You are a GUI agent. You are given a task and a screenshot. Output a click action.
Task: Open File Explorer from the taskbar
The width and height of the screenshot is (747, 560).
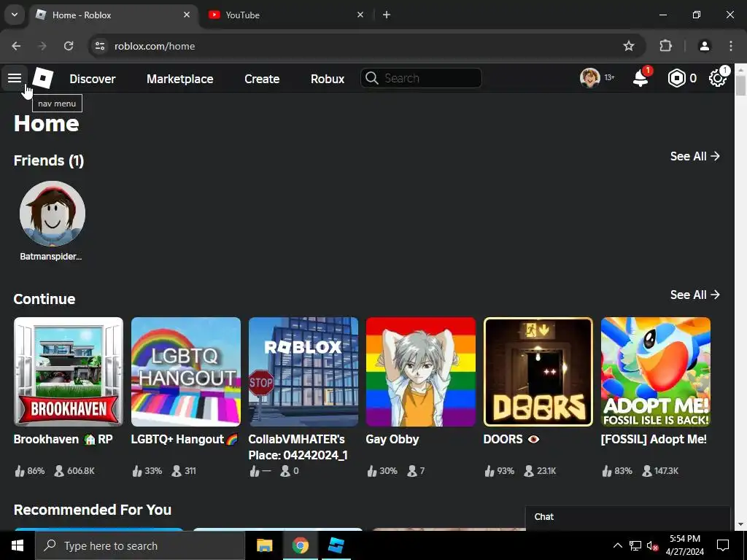[x=264, y=545]
